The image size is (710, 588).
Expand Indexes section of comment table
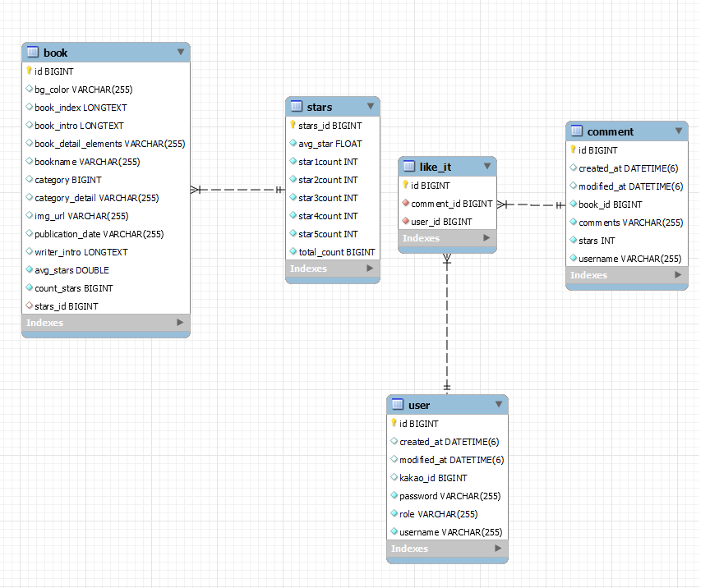[x=678, y=275]
